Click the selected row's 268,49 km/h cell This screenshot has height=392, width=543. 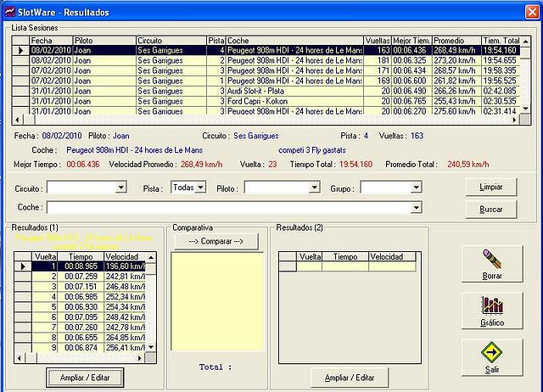pyautogui.click(x=456, y=50)
